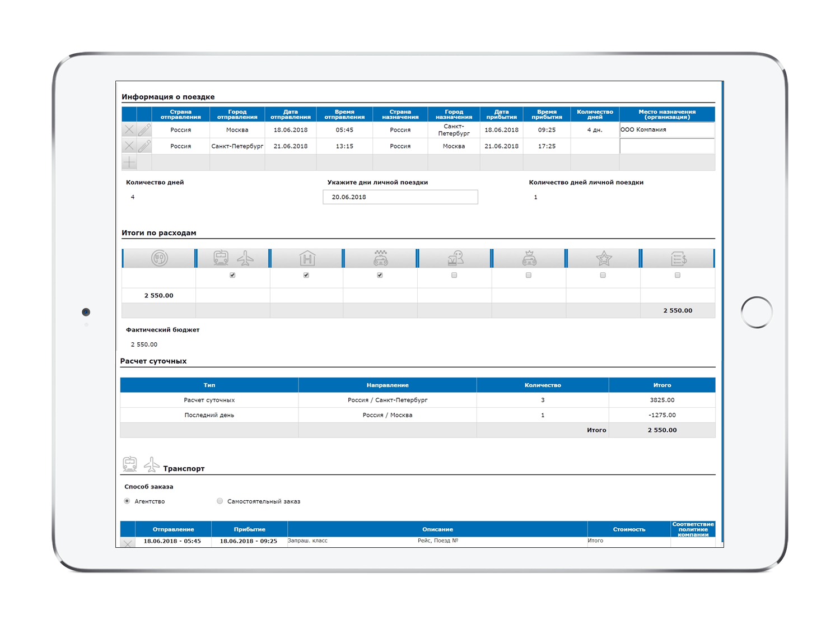Delete the Москва departure trip row
This screenshot has width=840, height=624.
(x=129, y=130)
